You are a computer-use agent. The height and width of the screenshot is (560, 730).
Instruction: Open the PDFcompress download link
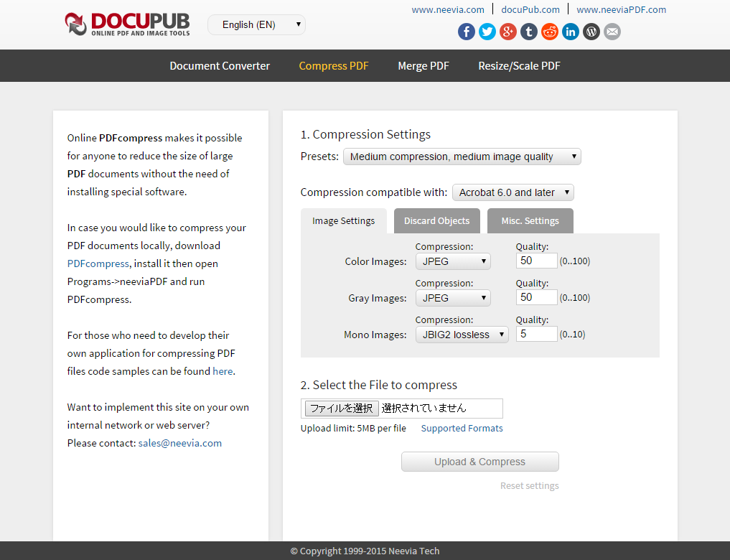(x=98, y=263)
